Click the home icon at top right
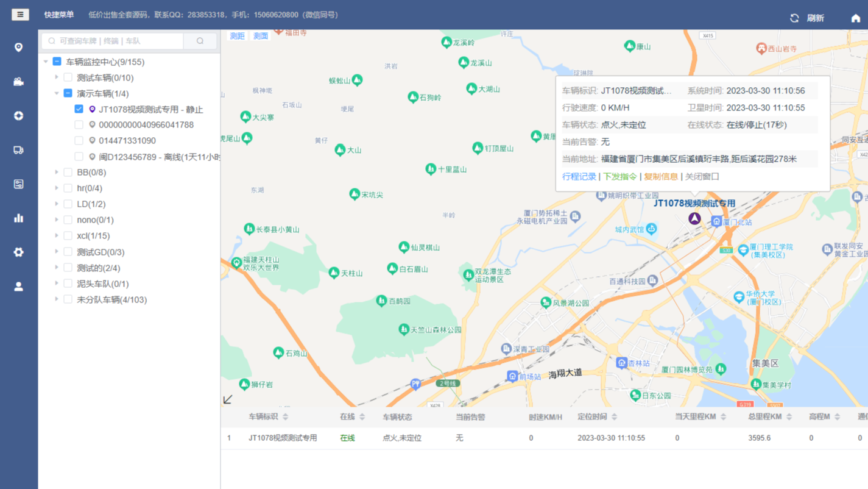The height and width of the screenshot is (489, 868). click(855, 18)
